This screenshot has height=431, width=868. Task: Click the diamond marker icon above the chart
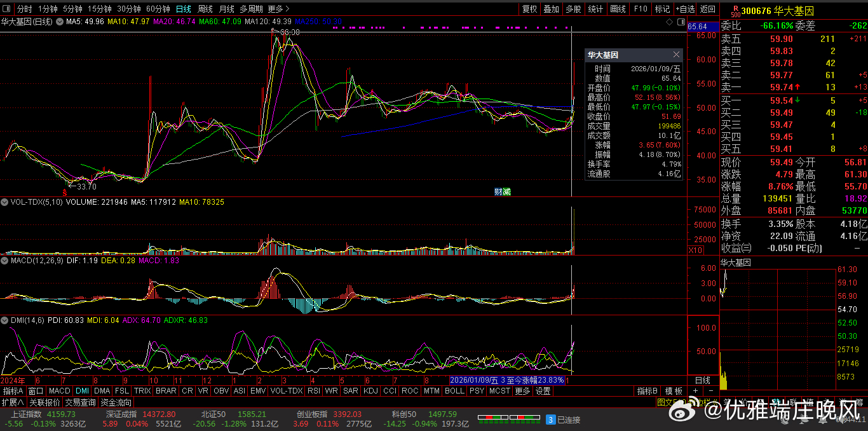pos(669,22)
